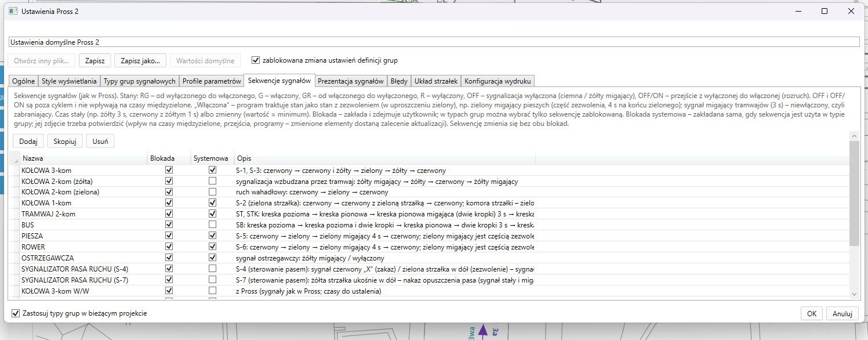The height and width of the screenshot is (340, 868).
Task: Toggle Systemowa checkbox for ROWER row
Action: coord(213,247)
